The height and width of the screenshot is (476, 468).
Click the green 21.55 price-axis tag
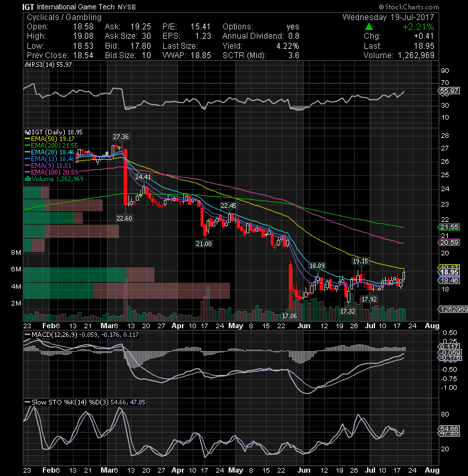coord(449,227)
